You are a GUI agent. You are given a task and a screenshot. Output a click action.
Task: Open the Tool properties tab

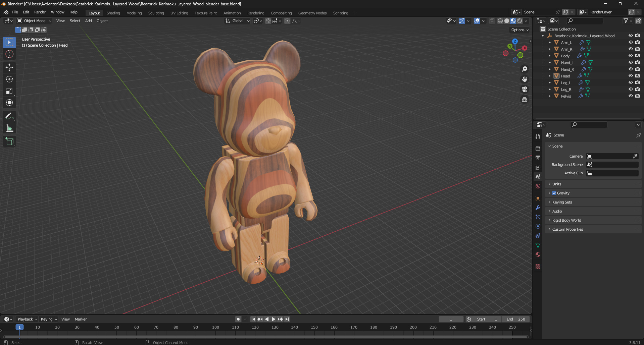click(x=538, y=136)
